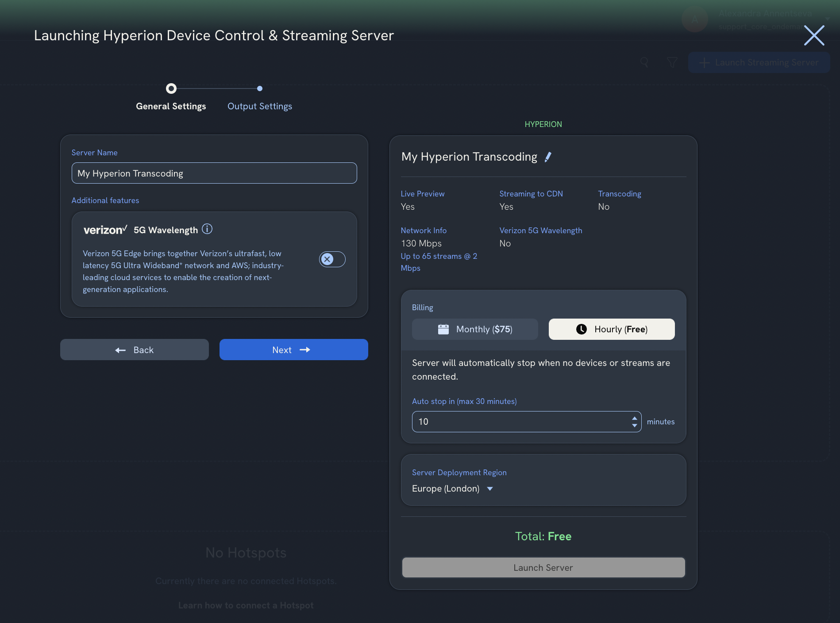Click the clock icon on Hourly billing option

pyautogui.click(x=581, y=329)
